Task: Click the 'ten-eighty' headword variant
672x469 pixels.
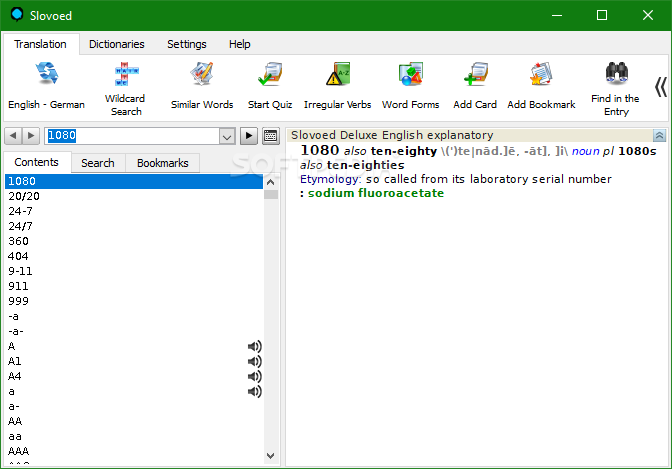Action: [x=404, y=151]
